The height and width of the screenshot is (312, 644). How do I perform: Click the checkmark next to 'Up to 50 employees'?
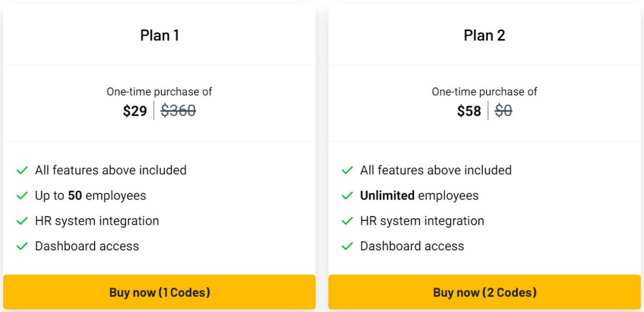tap(22, 195)
